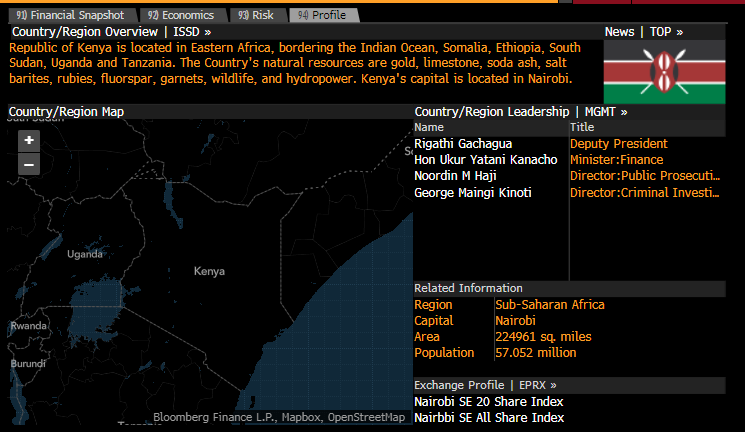
Task: Click the Population label
Action: tap(444, 353)
